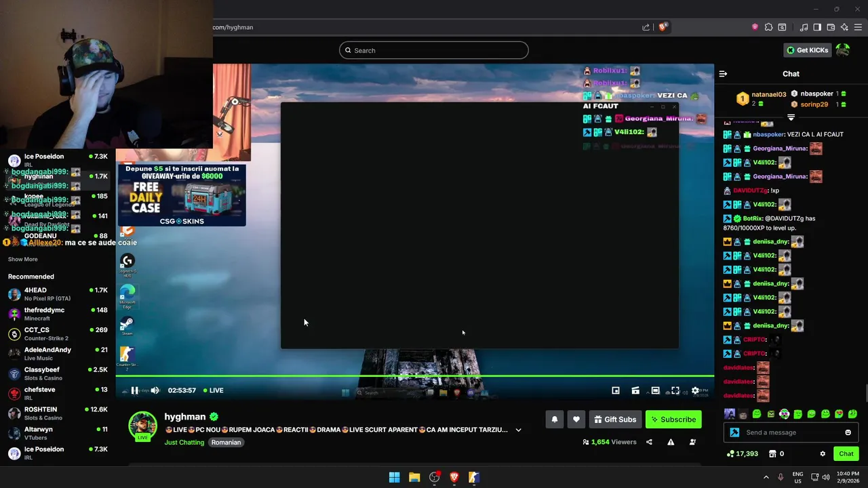The height and width of the screenshot is (488, 868).
Task: Open chat settings gear icon
Action: [823, 454]
